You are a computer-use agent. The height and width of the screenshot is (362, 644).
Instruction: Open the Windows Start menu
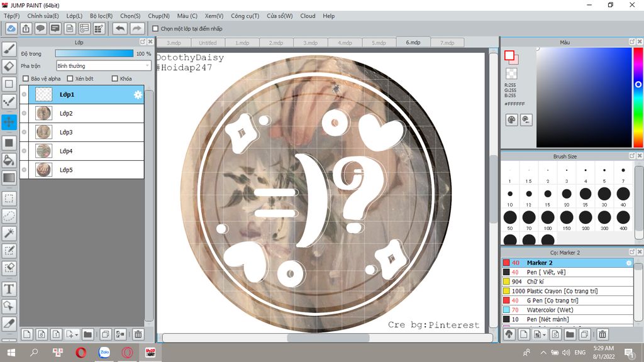point(11,353)
